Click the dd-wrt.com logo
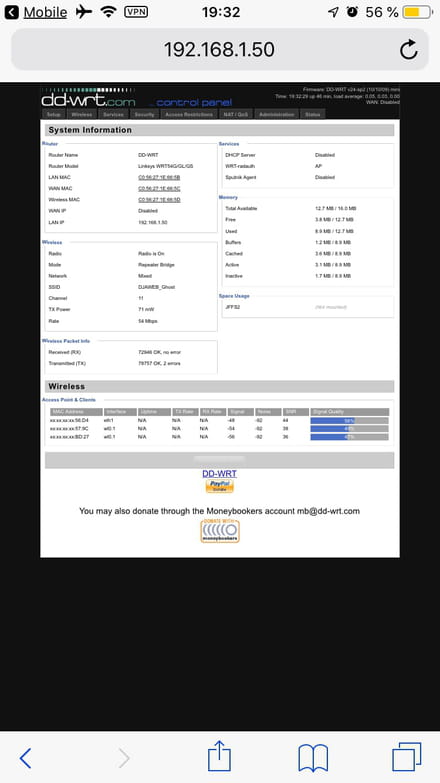Viewport: 440px width, 783px height. pyautogui.click(x=88, y=98)
